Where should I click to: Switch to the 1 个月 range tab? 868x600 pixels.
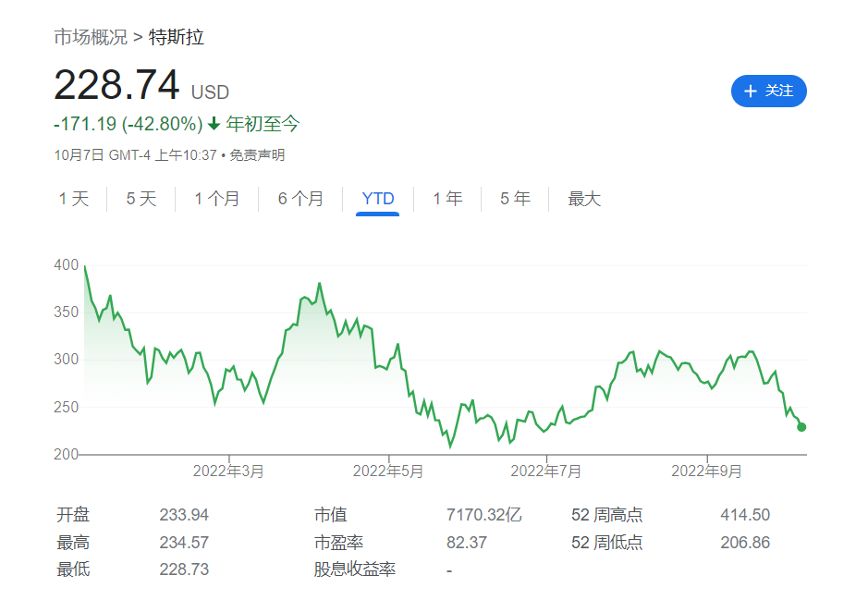[x=216, y=199]
